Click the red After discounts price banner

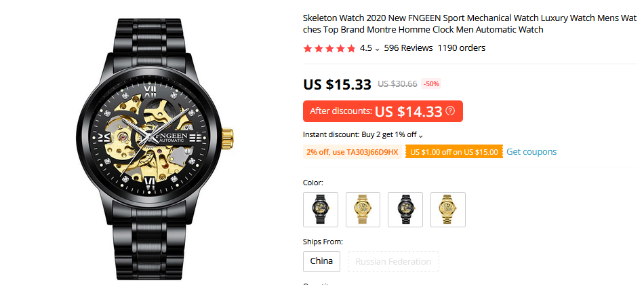tap(382, 111)
